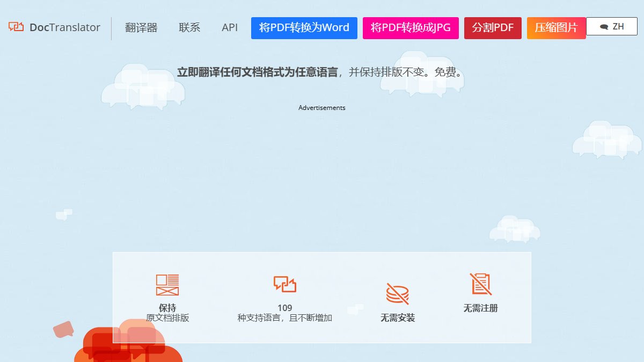Click the translation bubbles icon above 109

(285, 283)
